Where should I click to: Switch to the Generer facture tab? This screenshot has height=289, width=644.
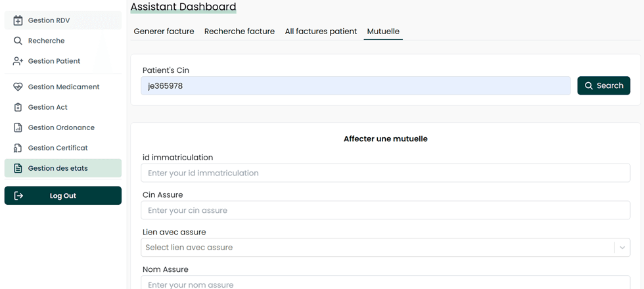tap(164, 32)
